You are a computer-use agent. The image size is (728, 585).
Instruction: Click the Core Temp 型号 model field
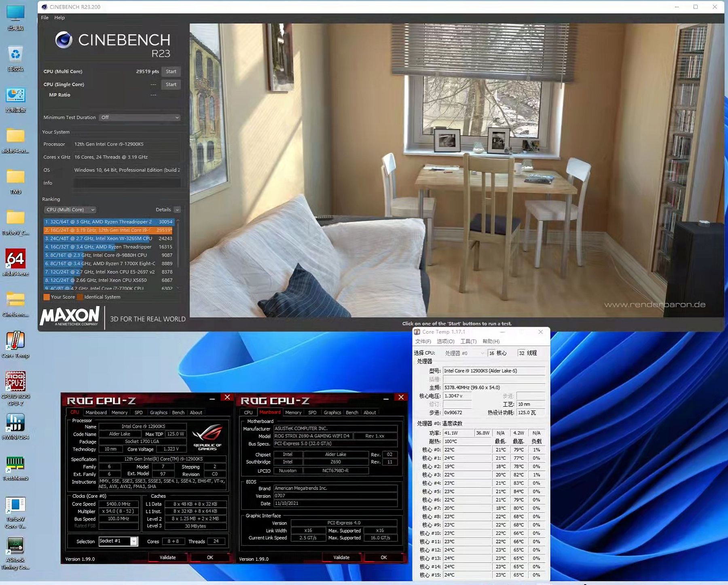pos(494,371)
